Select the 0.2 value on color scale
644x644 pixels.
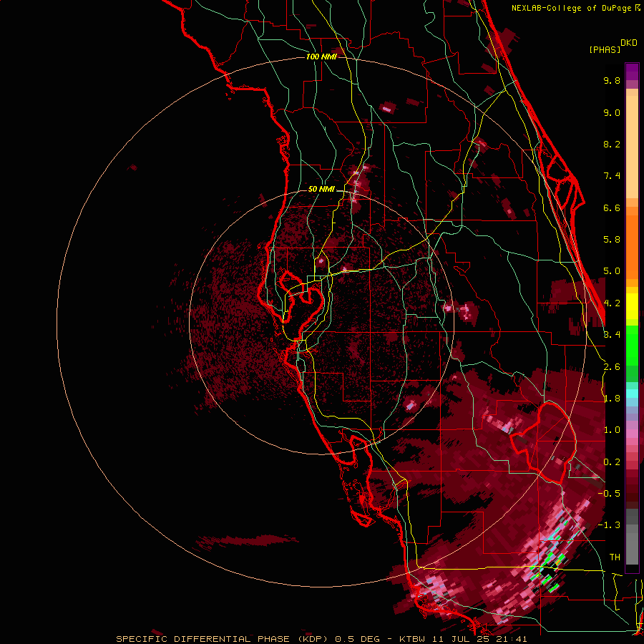(x=612, y=462)
